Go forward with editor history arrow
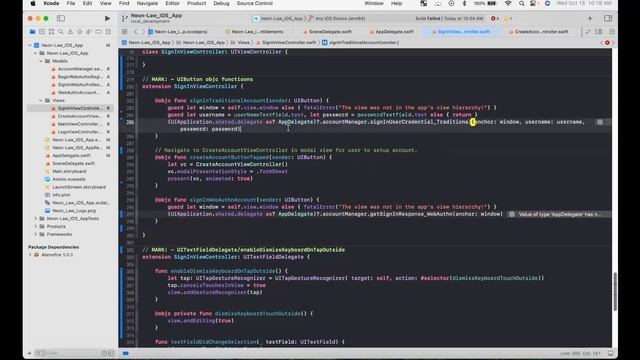This screenshot has height=360, width=640. pos(142,31)
